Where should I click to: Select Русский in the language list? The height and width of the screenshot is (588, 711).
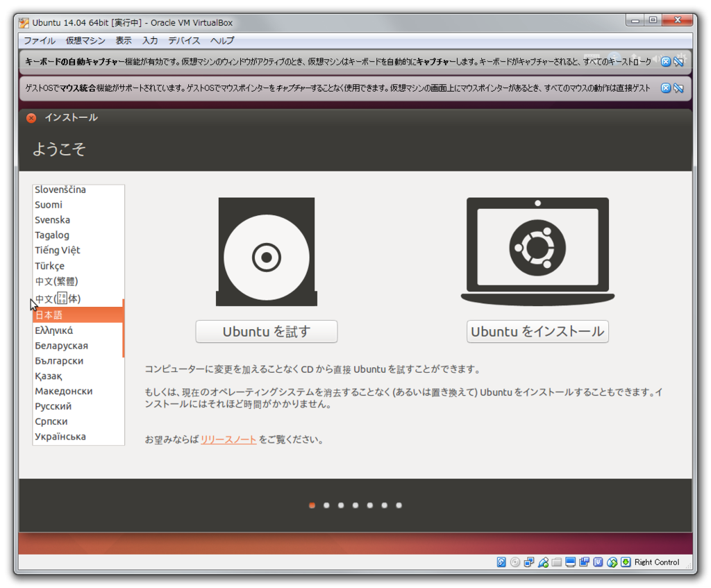pyautogui.click(x=78, y=407)
